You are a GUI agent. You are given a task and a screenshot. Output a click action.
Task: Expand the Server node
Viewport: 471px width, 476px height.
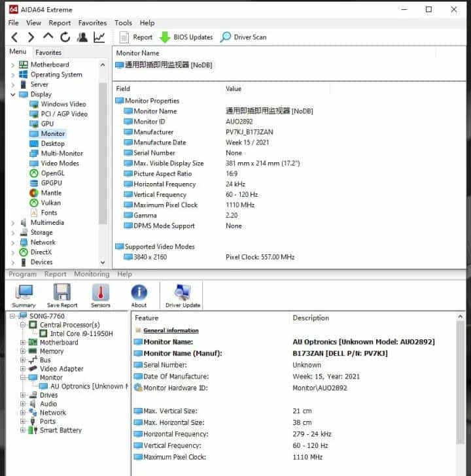pos(12,84)
